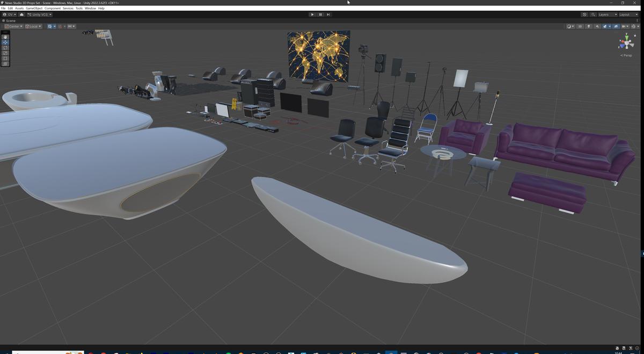Screen dimensions: 644x354
Task: Click the Step frame button
Action: coord(328,15)
